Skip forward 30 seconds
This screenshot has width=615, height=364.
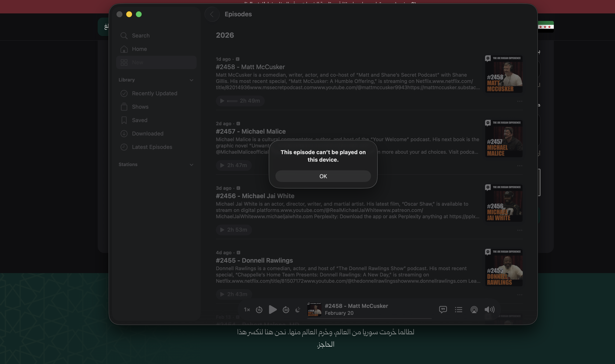[x=286, y=310]
